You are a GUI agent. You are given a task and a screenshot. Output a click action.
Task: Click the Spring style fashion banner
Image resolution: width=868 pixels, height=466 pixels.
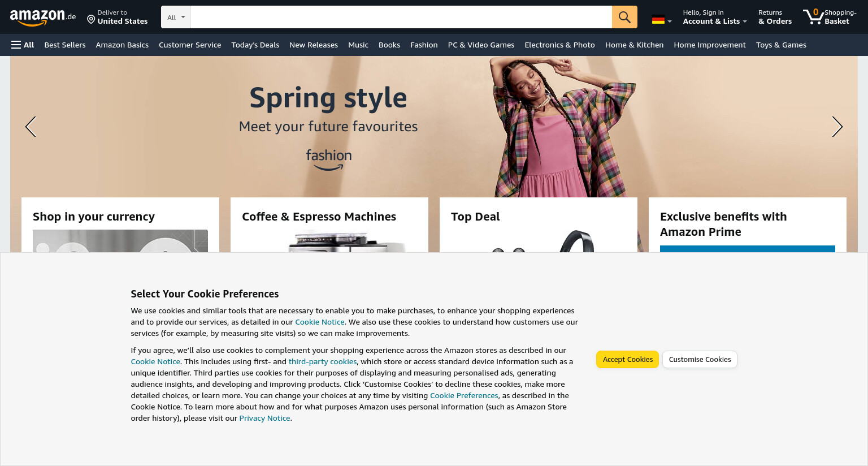pyautogui.click(x=434, y=127)
